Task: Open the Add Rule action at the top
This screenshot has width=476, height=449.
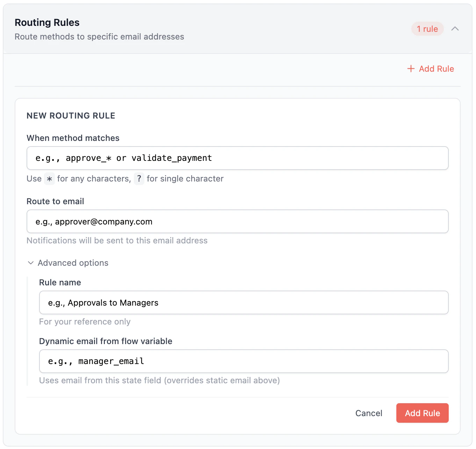Action: [x=430, y=69]
